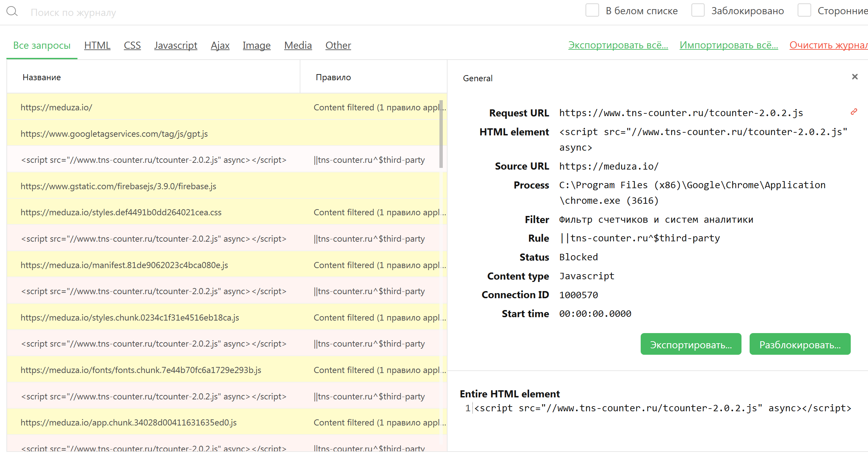Enable the В белом списке checkbox
This screenshot has height=459, width=868.
592,10
